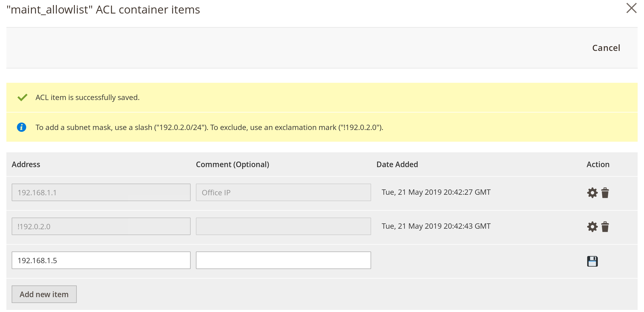
Task: Click the Add new item button
Action: 44,294
